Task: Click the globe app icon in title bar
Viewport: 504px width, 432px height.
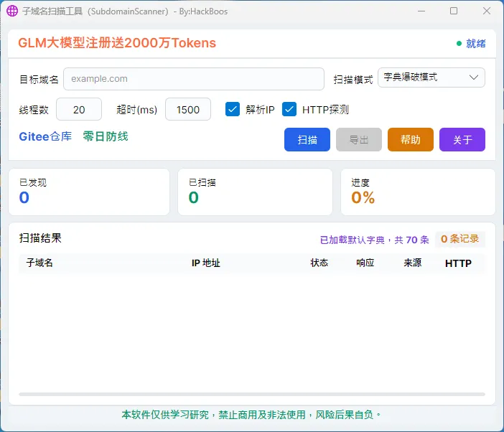Action: [x=12, y=11]
